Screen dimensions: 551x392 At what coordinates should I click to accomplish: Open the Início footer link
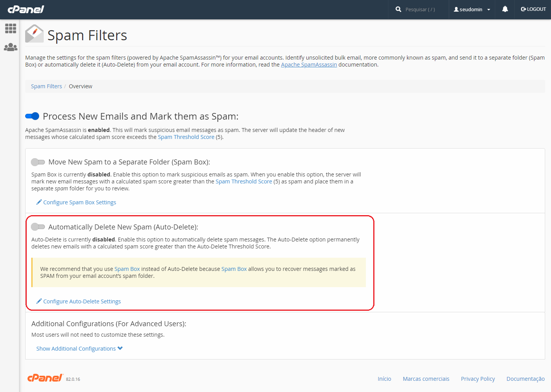(x=384, y=379)
